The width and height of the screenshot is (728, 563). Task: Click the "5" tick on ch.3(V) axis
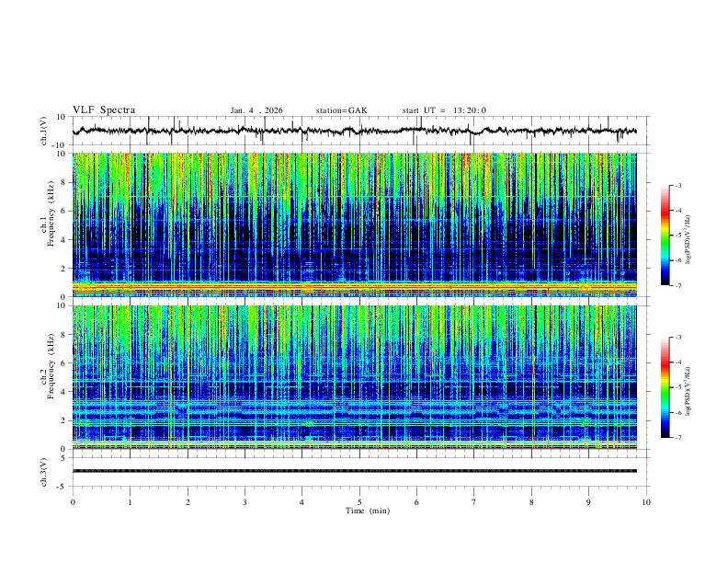pyautogui.click(x=64, y=457)
